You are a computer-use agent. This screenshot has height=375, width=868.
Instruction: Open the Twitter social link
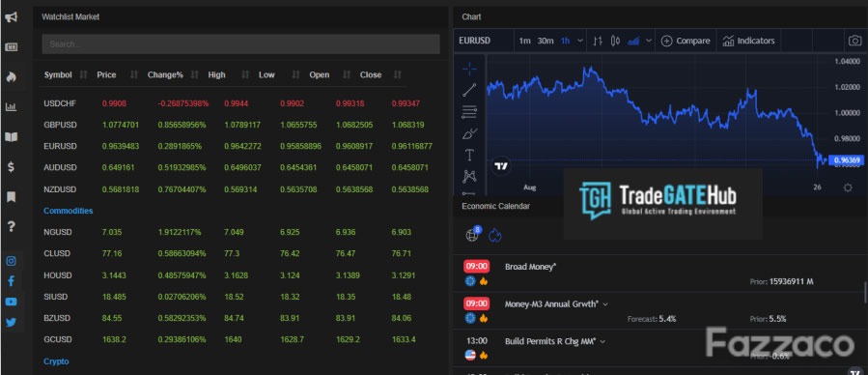click(x=11, y=323)
